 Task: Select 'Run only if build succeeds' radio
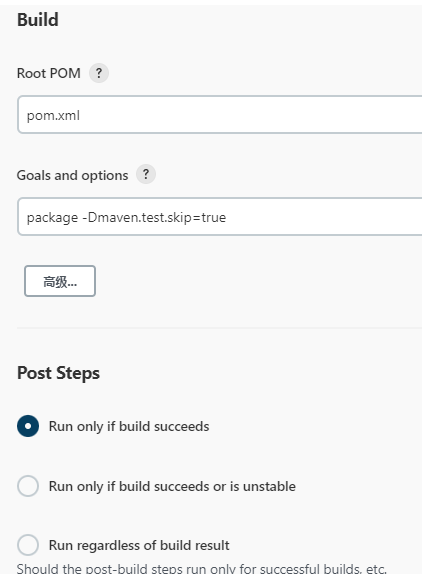click(28, 426)
